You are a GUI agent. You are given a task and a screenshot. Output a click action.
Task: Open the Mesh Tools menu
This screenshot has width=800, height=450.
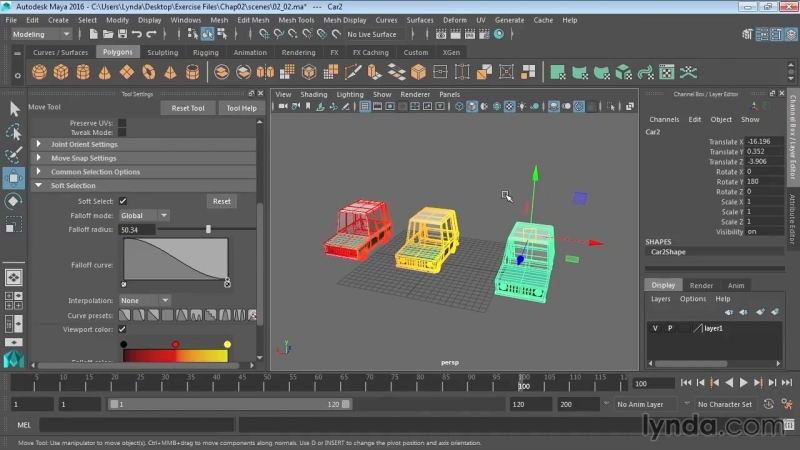pos(296,19)
